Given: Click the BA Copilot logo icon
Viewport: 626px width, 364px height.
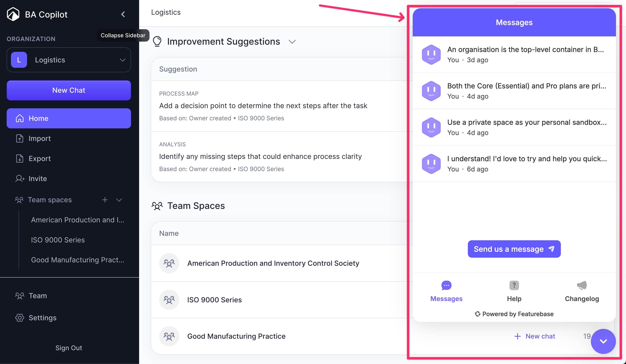Looking at the screenshot, I should 13,14.
